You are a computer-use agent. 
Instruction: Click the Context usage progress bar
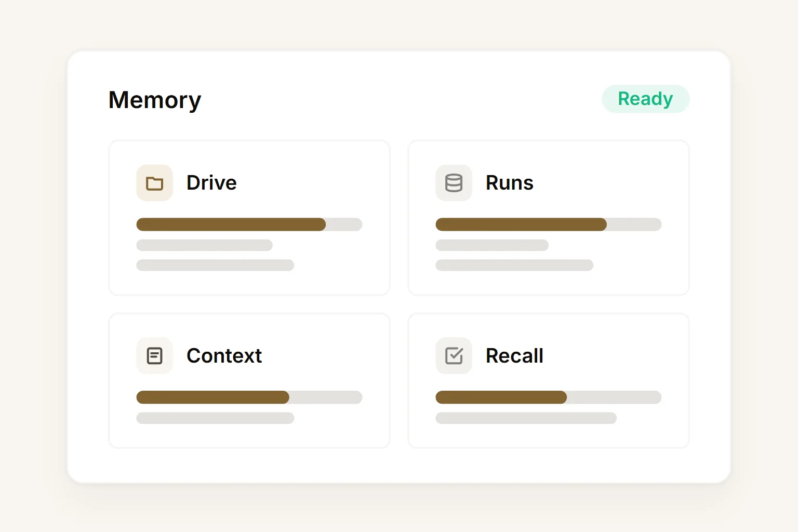pos(249,397)
